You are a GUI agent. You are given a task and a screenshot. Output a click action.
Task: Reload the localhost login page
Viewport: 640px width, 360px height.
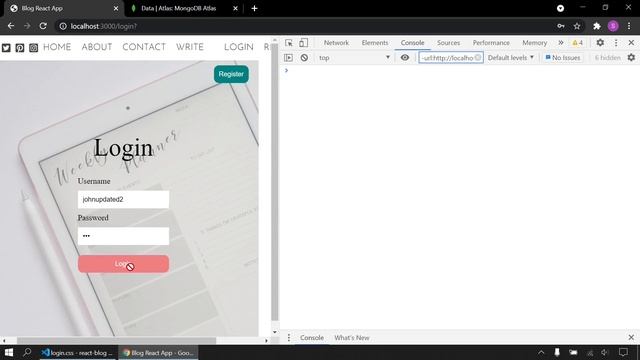pyautogui.click(x=43, y=26)
